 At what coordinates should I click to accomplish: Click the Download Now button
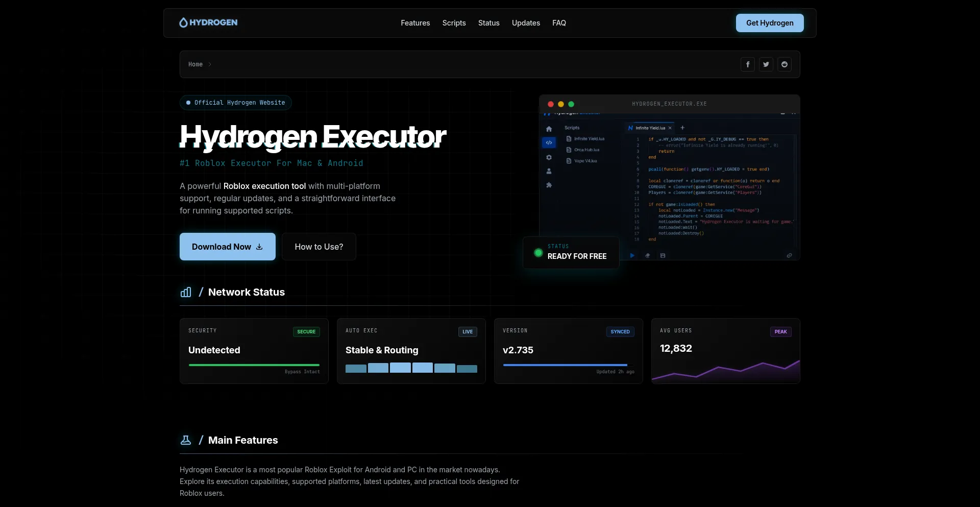pos(228,247)
